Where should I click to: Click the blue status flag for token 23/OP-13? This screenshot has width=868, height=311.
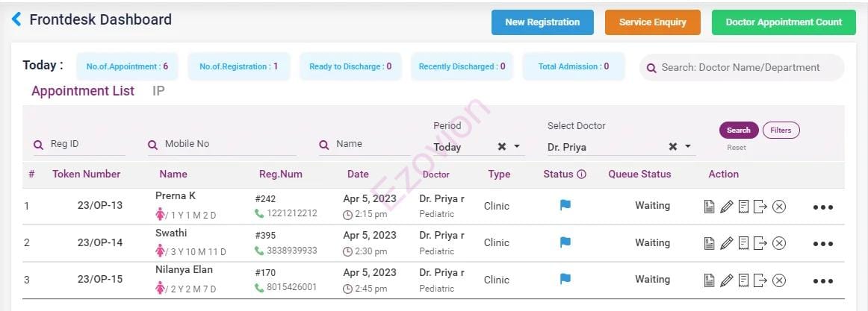point(565,205)
